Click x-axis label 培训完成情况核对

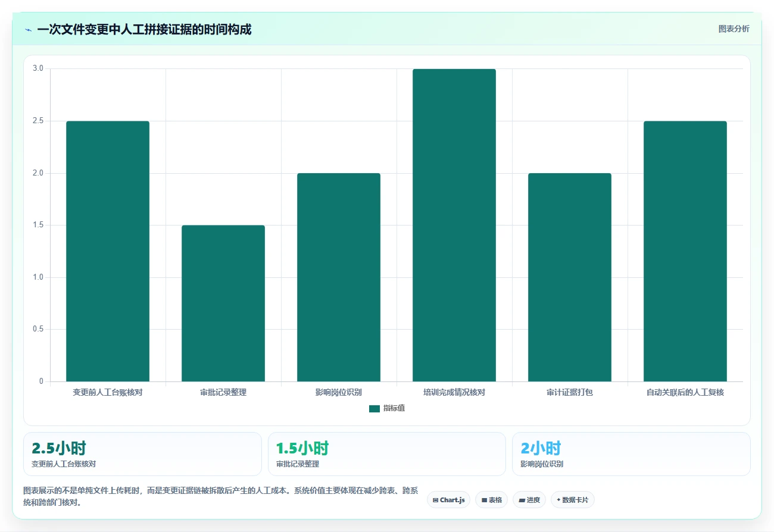(454, 392)
